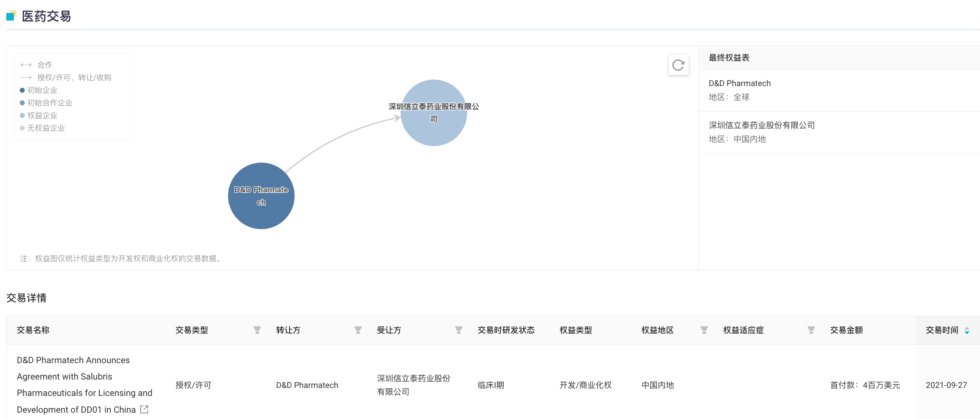The width and height of the screenshot is (980, 419).
Task: Click the 开发/商业化权 cell
Action: (x=585, y=385)
